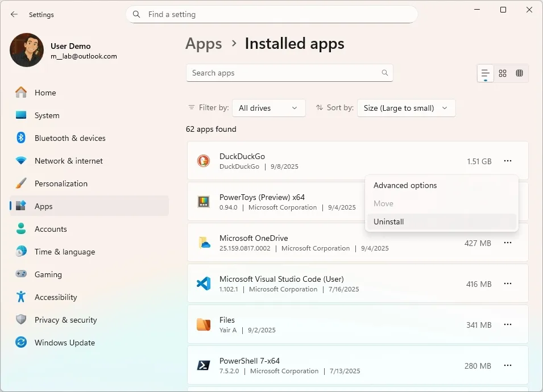Select Advanced options in the context menu

pyautogui.click(x=405, y=185)
